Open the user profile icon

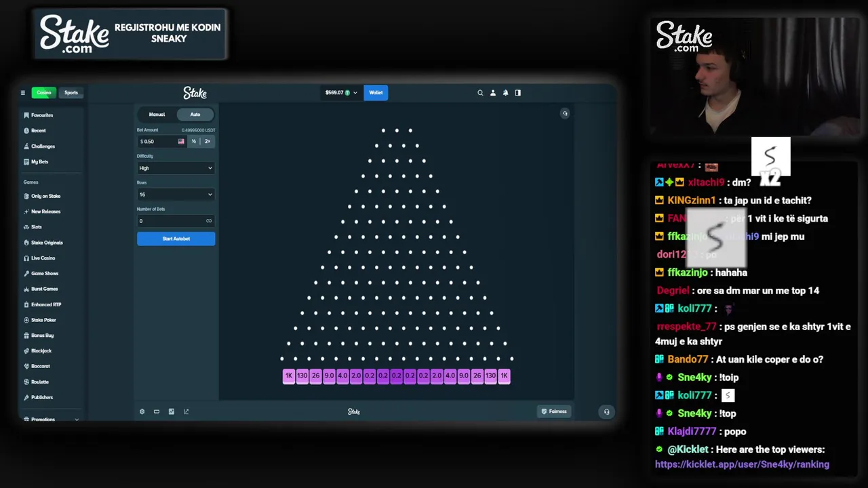tap(493, 93)
